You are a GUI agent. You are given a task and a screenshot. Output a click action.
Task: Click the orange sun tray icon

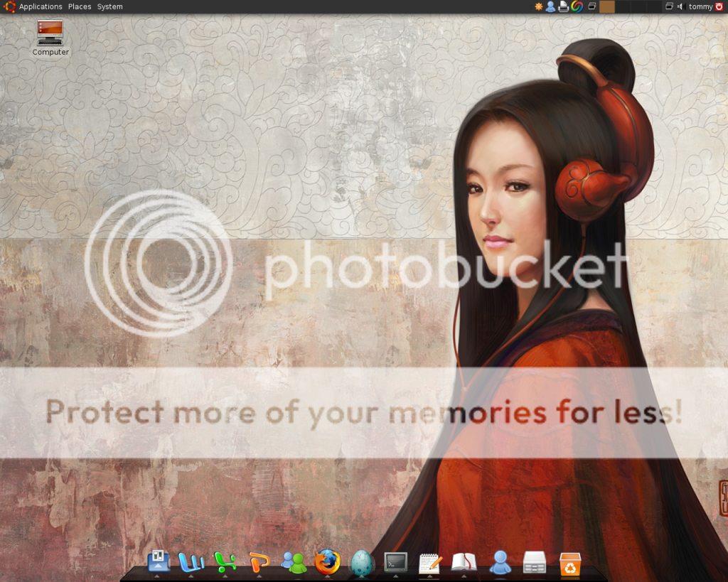[x=539, y=6]
